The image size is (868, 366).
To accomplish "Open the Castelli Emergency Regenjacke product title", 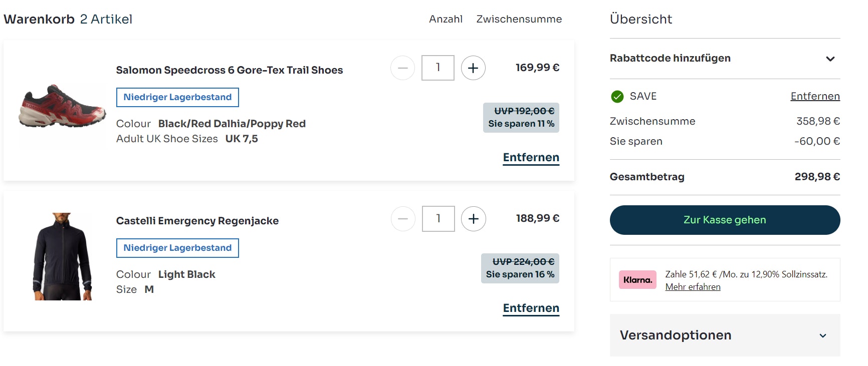I will click(x=197, y=221).
